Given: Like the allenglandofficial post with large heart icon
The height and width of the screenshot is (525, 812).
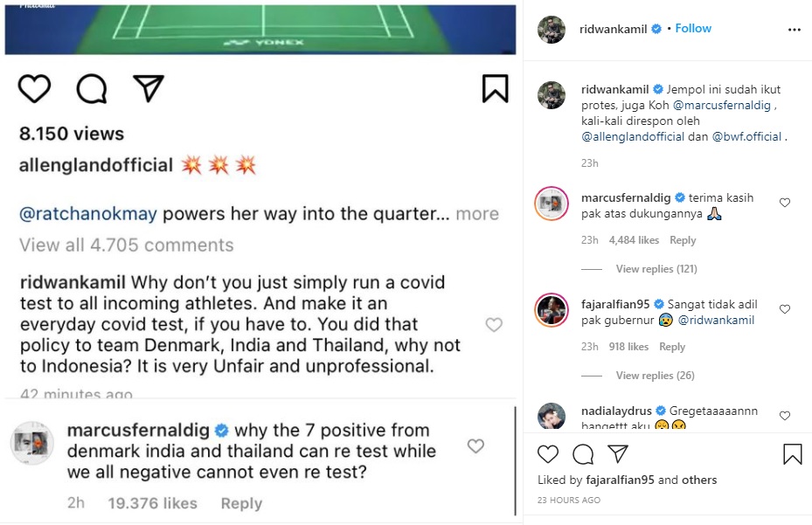Looking at the screenshot, I should click(34, 88).
